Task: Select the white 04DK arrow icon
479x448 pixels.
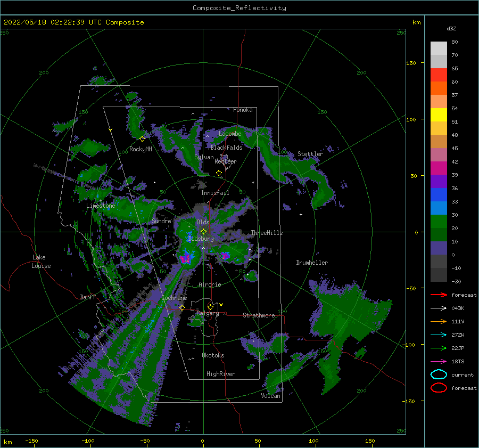Action: 439,308
